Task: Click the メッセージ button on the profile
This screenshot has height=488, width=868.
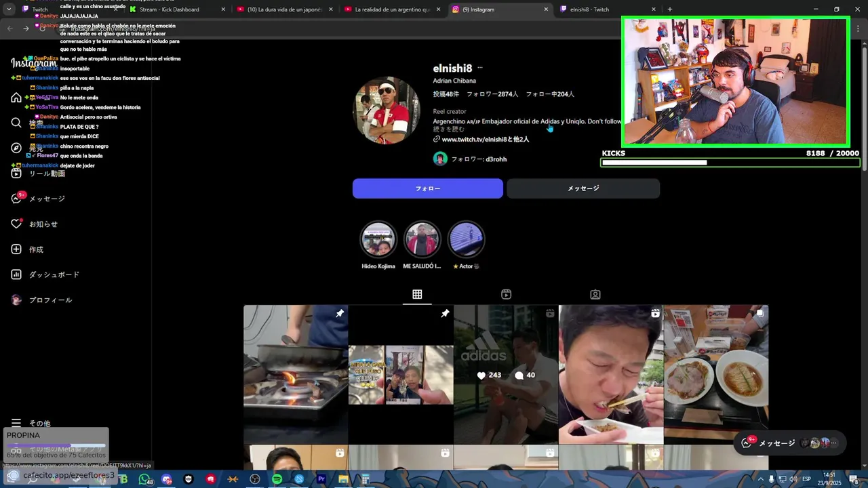Action: point(583,188)
